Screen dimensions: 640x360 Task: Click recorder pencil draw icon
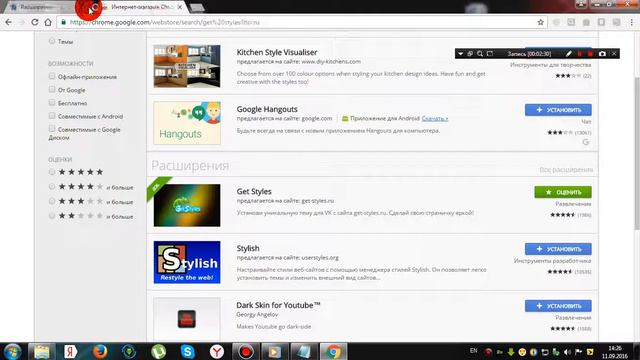pyautogui.click(x=569, y=54)
